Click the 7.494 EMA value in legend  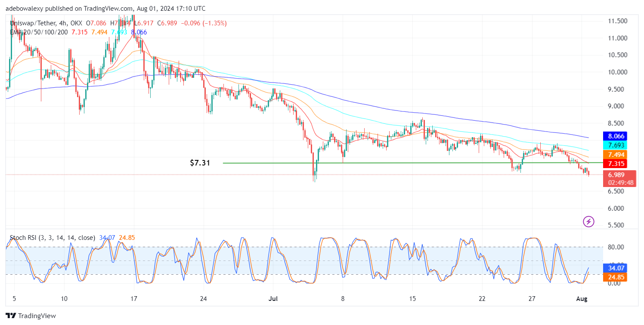99,32
